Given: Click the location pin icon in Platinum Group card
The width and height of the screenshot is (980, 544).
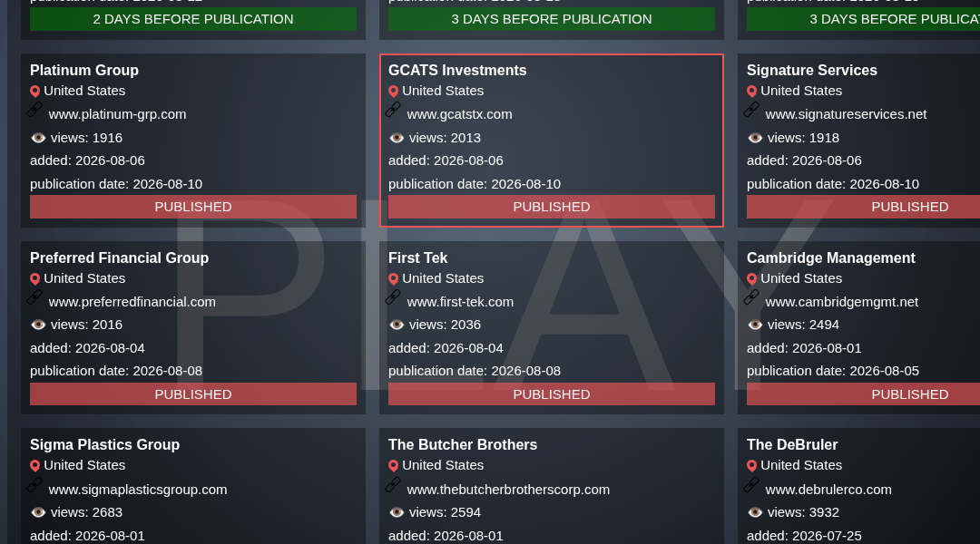Looking at the screenshot, I should (35, 92).
